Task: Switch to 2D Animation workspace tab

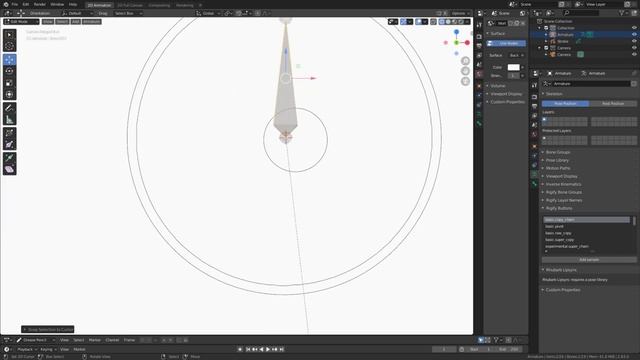Action: (x=99, y=5)
